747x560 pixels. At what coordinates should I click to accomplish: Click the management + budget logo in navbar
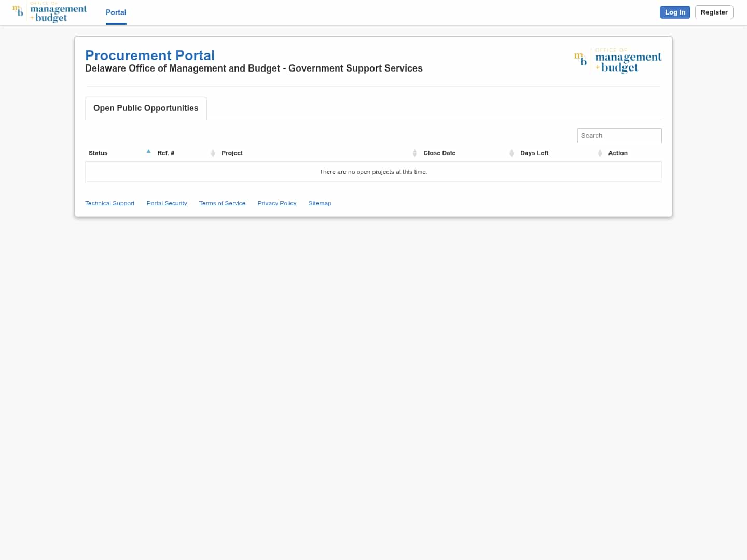tap(49, 12)
